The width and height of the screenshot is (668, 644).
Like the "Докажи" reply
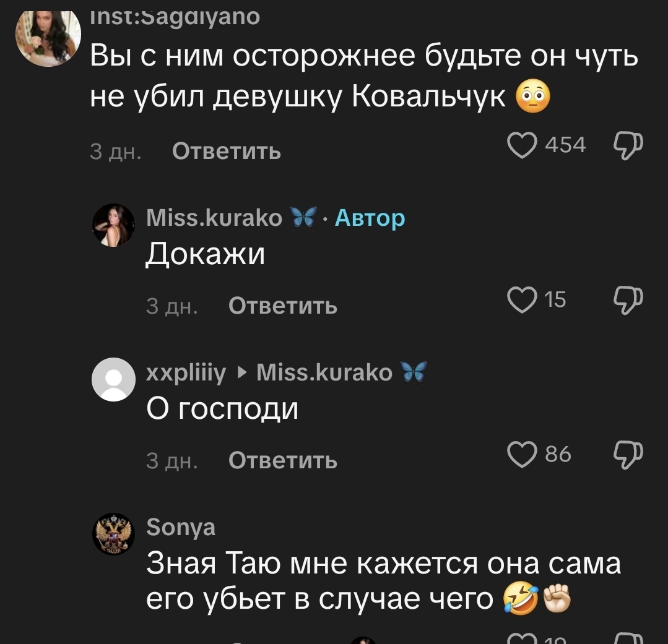coord(522,300)
